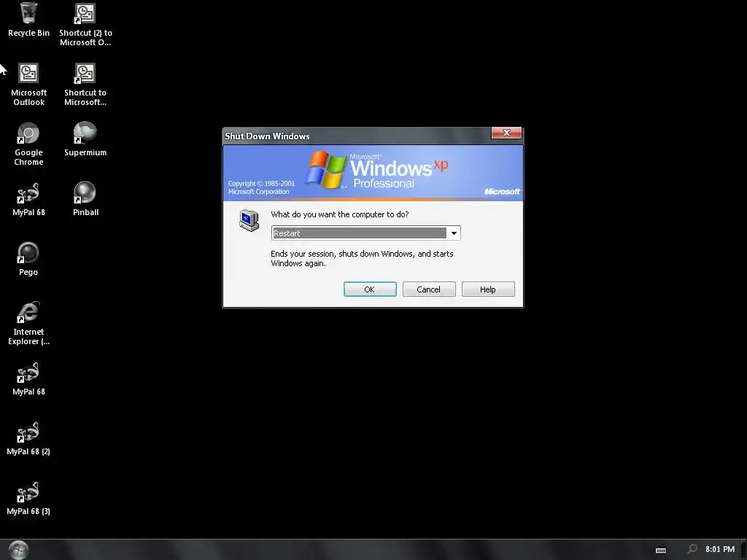Viewport: 747px width, 560px height.
Task: Open the Start orb on the taskbar
Action: tap(18, 550)
